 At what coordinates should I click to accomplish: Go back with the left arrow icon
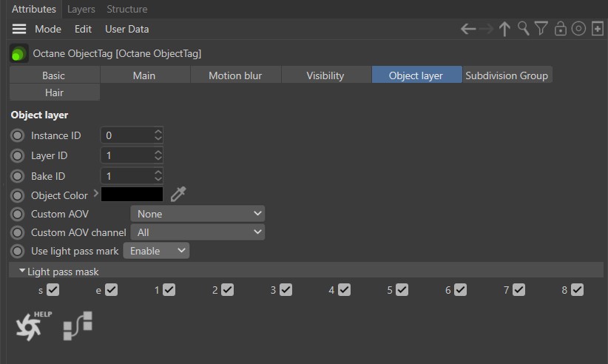tap(468, 29)
